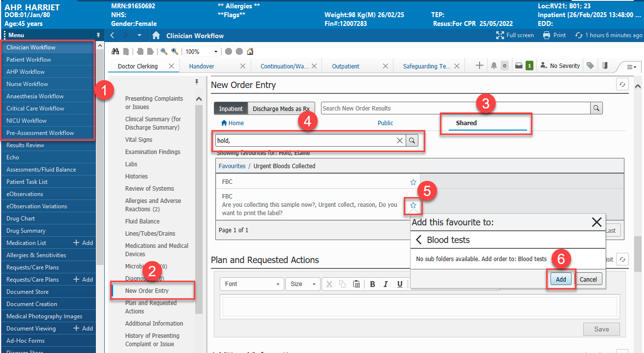Open the hamburger page menu dropdown
Screen dimensions: 644x353
click(631, 66)
